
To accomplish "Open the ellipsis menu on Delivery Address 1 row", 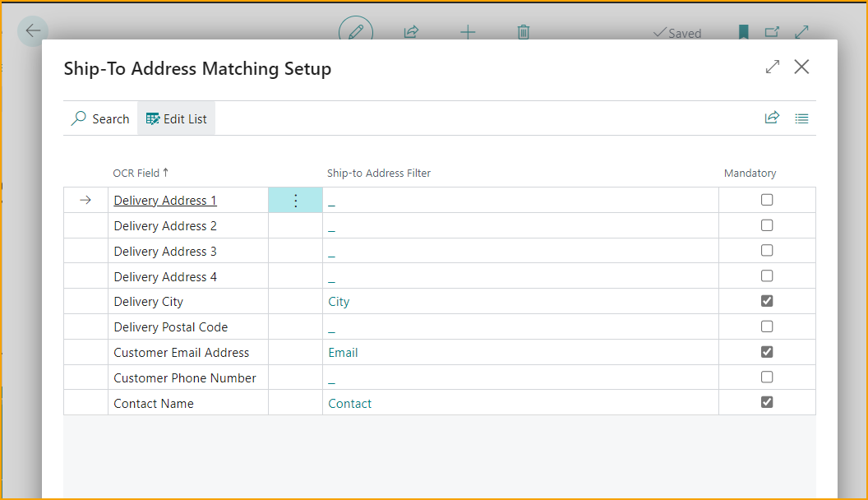I will pyautogui.click(x=295, y=199).
